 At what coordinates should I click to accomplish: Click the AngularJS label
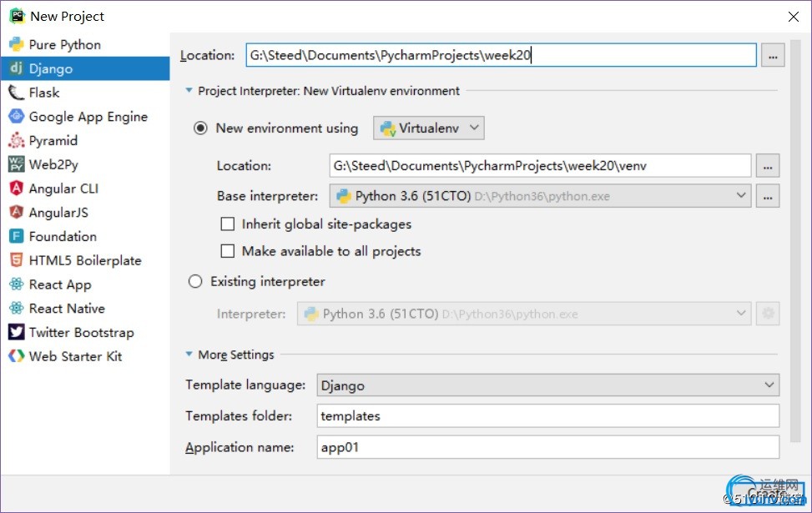click(x=58, y=213)
